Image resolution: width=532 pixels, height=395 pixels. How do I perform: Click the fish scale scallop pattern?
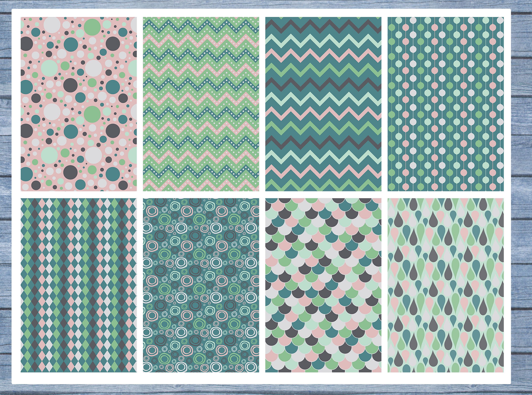click(x=323, y=285)
